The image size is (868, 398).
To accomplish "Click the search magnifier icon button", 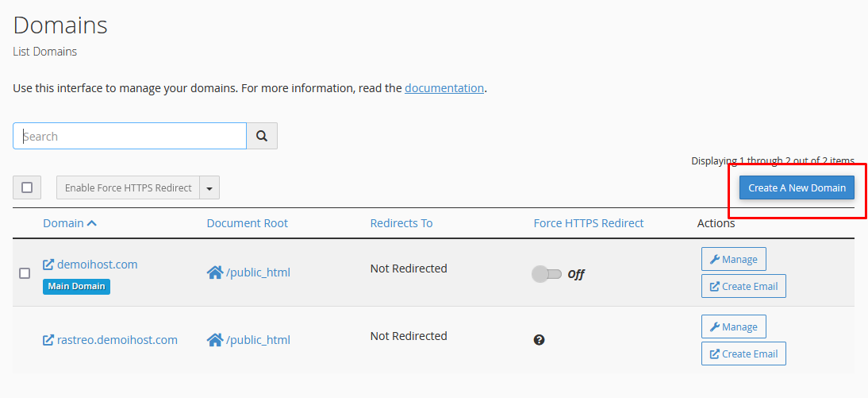I will [x=262, y=136].
